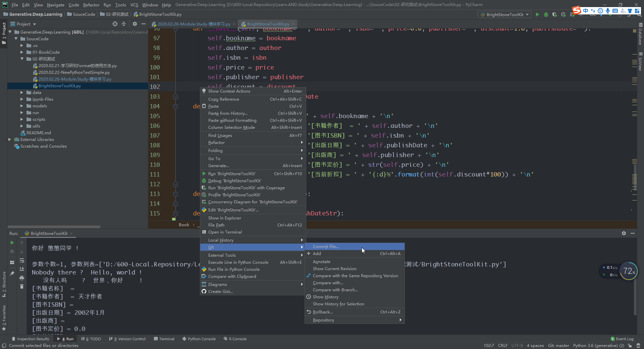The image size is (644, 349).
Task: Open the run configuration dropdown BrightStoneToolKit
Action: coord(504,14)
